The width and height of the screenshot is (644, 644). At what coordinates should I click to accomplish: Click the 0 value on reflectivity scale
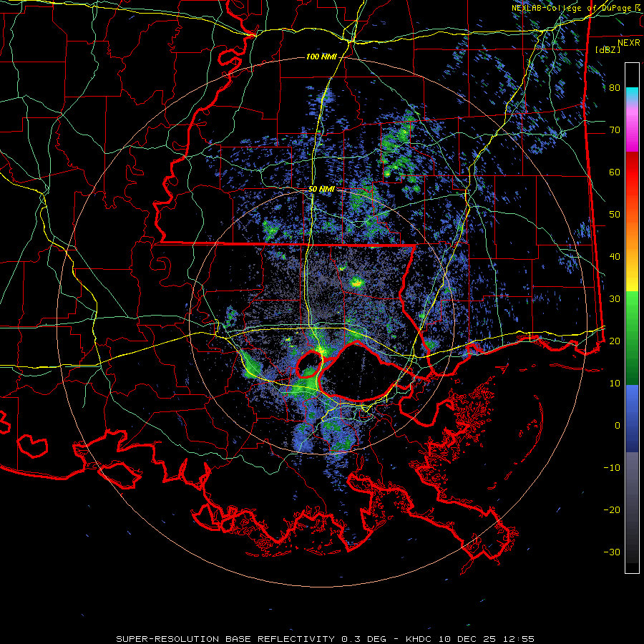618,426
